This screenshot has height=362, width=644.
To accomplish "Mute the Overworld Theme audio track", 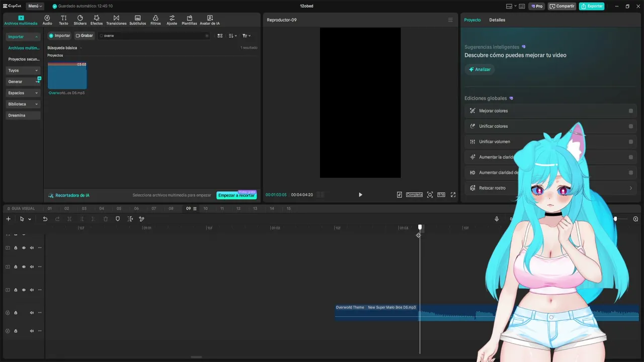I will pyautogui.click(x=32, y=313).
